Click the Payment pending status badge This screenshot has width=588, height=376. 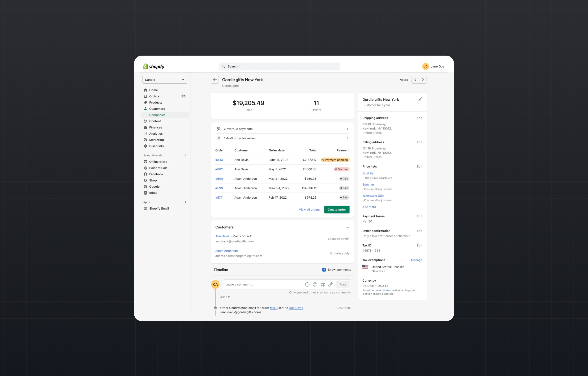[x=335, y=160]
